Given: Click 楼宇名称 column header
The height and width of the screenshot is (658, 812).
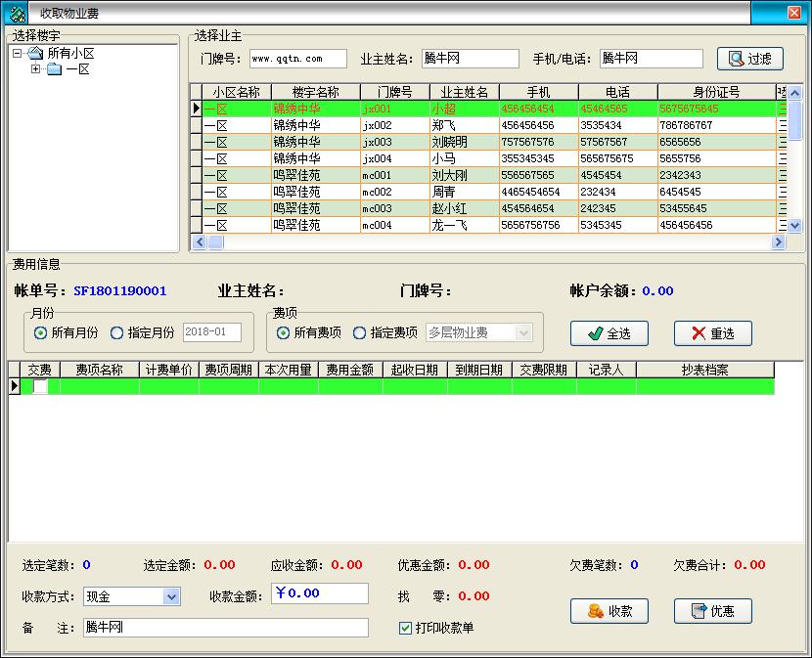Looking at the screenshot, I should (315, 92).
